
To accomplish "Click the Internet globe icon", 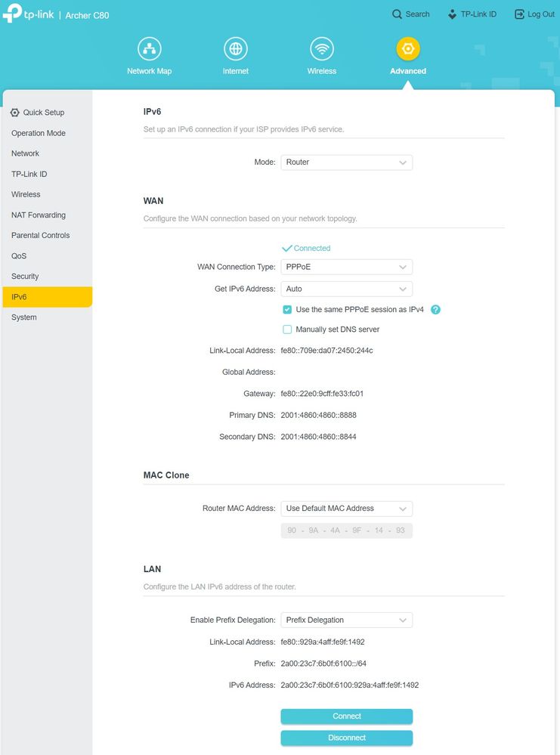I will coord(236,49).
